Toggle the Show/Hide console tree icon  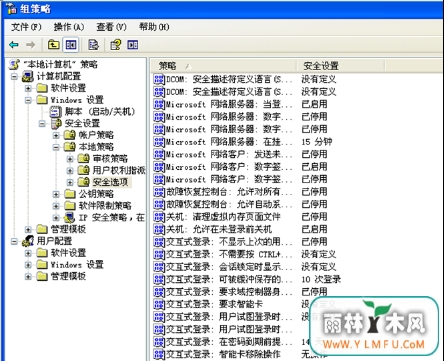click(x=71, y=45)
